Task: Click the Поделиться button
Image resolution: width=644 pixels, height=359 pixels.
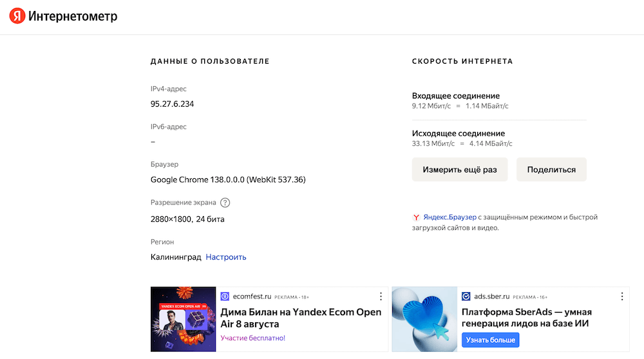Action: (551, 169)
